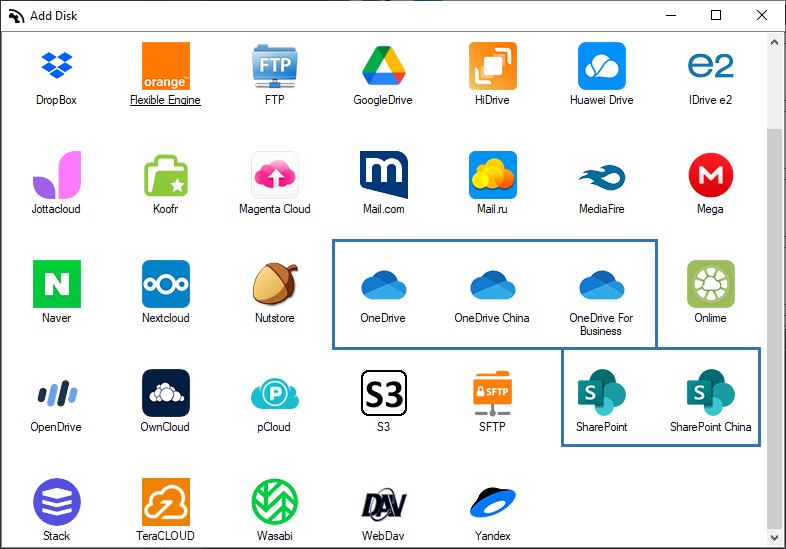
Task: Select the Wasabi storage icon
Action: point(275,502)
